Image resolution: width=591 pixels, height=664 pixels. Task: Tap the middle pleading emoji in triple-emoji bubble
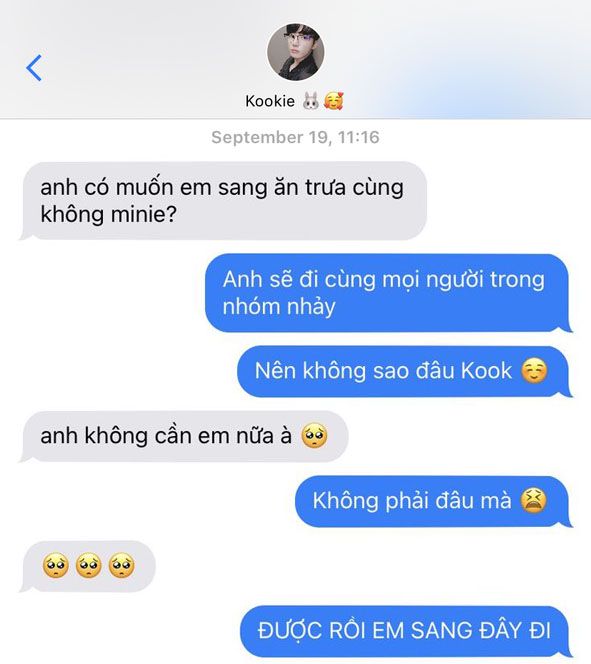click(88, 565)
